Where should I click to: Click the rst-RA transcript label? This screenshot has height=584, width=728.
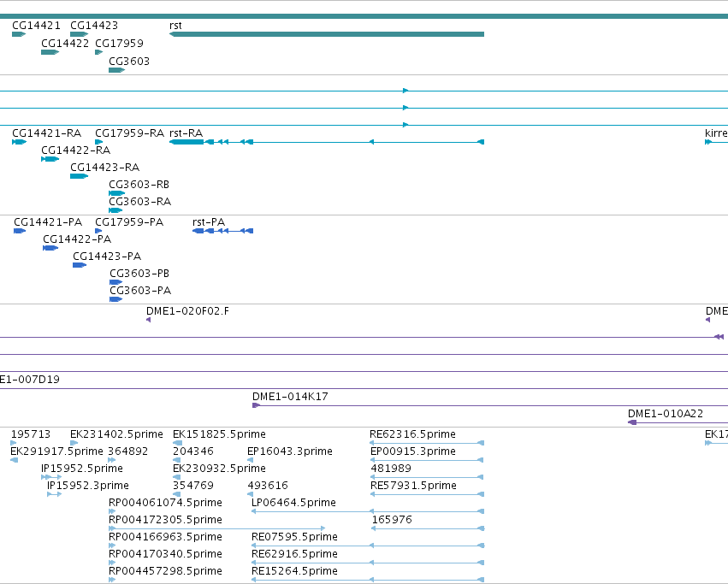186,133
